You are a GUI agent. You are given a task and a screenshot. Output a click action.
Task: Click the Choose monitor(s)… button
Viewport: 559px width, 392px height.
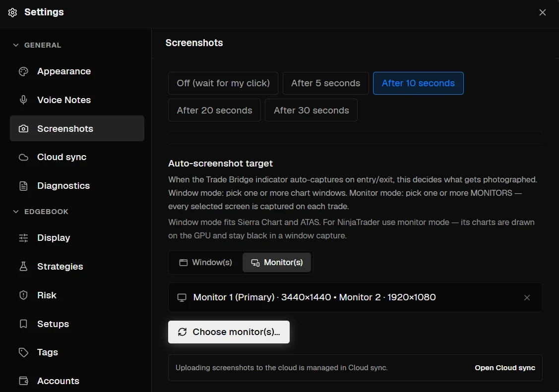pyautogui.click(x=229, y=332)
